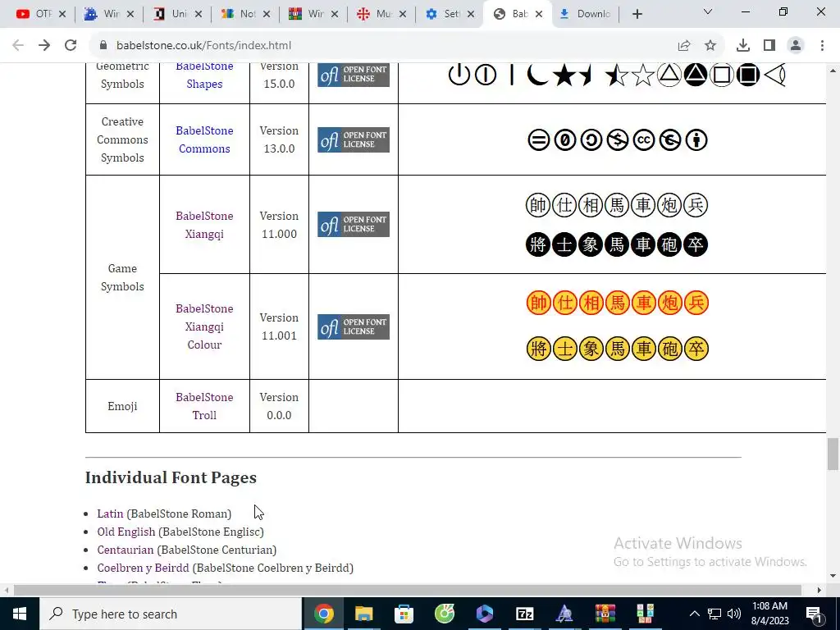Open the BabelStone Xiangqi font link
Image resolution: width=840 pixels, height=630 pixels.
tap(204, 225)
